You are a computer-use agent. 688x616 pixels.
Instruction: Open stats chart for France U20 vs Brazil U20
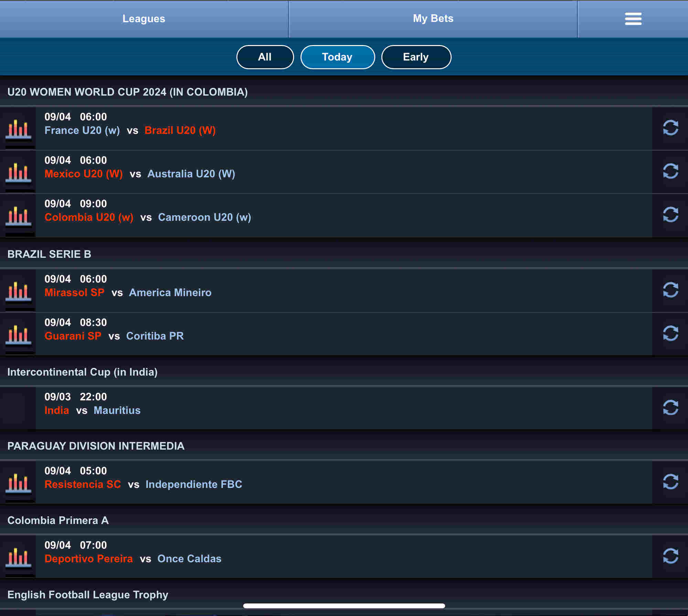[x=18, y=129]
